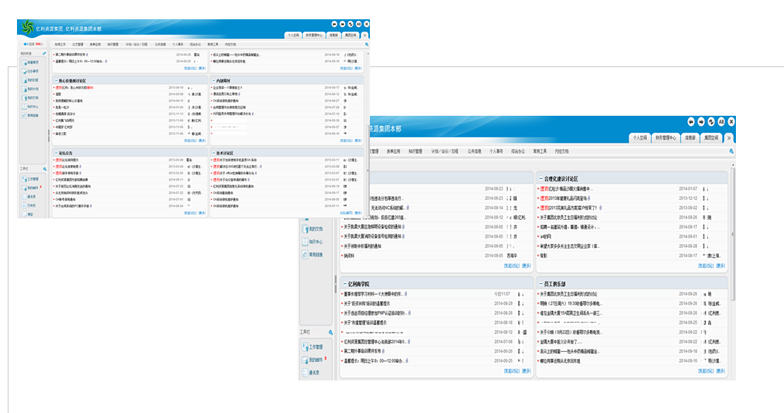Open 通讯录 tool in small window sidebar

(30, 197)
